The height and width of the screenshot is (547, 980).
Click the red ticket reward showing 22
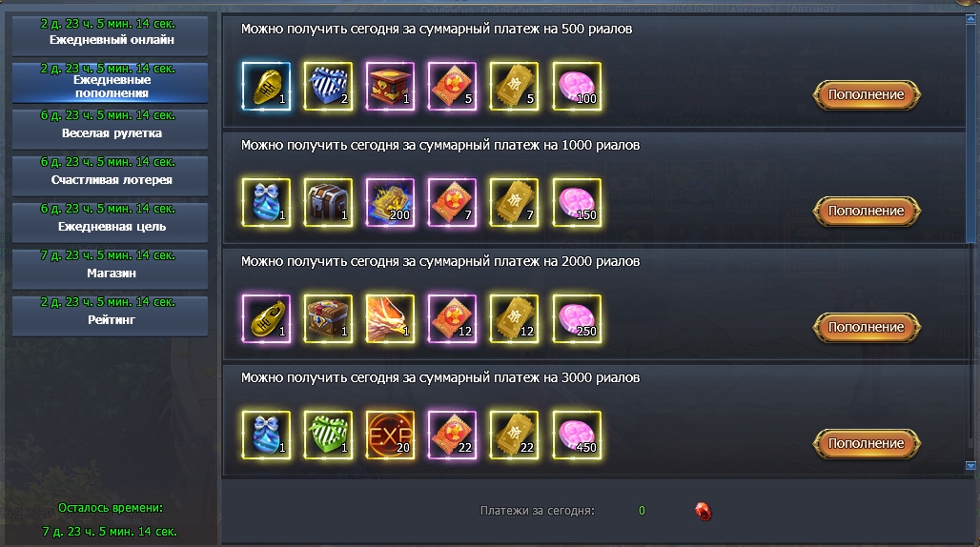click(x=452, y=435)
